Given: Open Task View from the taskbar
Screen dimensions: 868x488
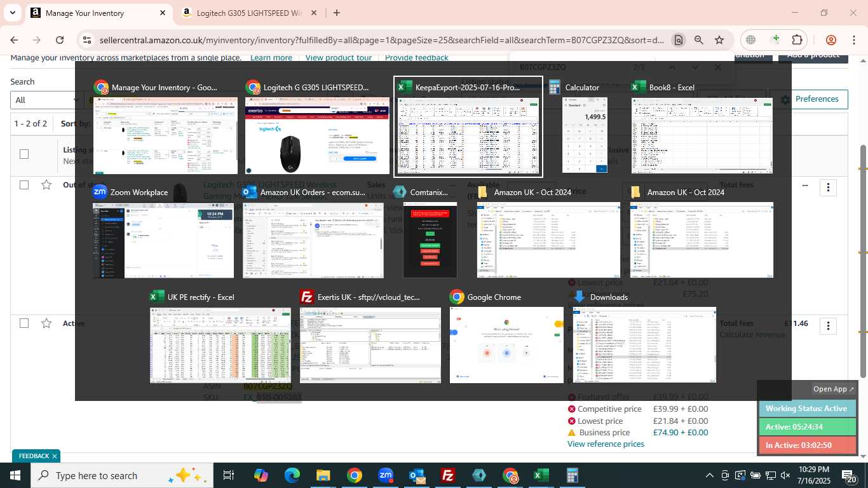Looking at the screenshot, I should (229, 475).
